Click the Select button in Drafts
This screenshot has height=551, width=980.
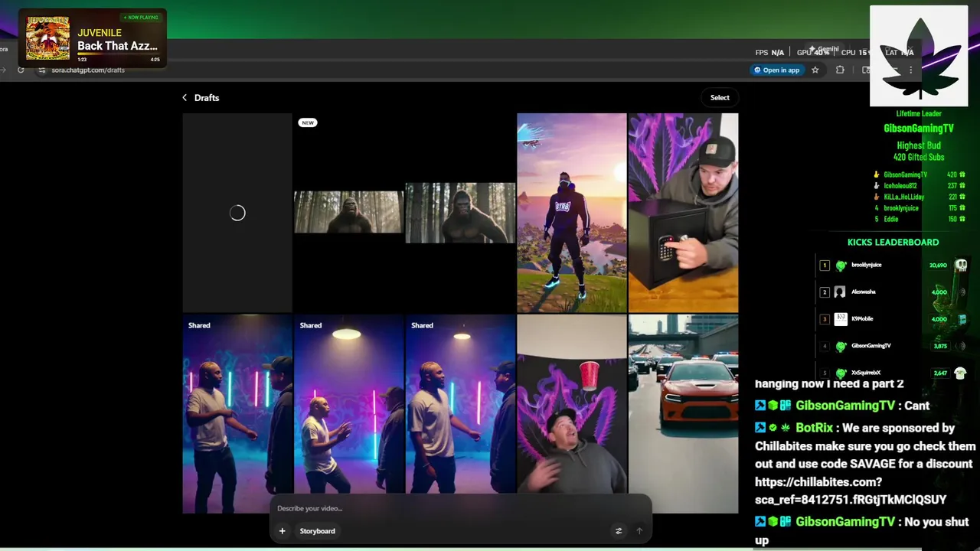720,97
